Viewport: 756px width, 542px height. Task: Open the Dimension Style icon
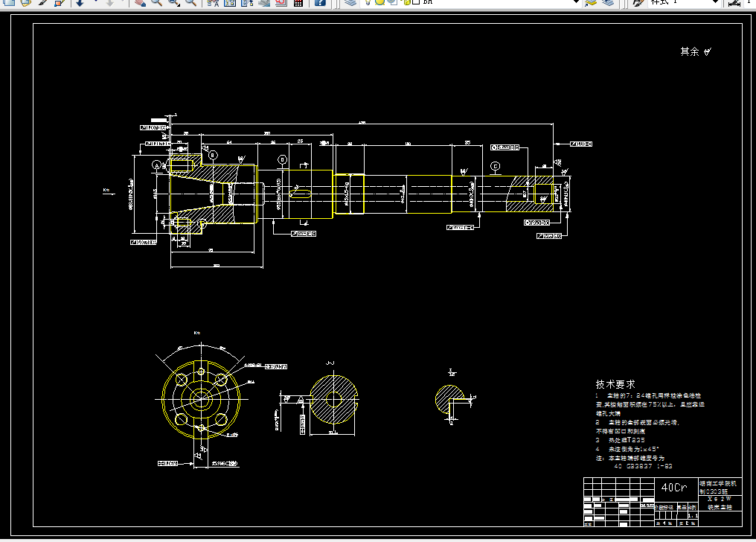point(734,2)
